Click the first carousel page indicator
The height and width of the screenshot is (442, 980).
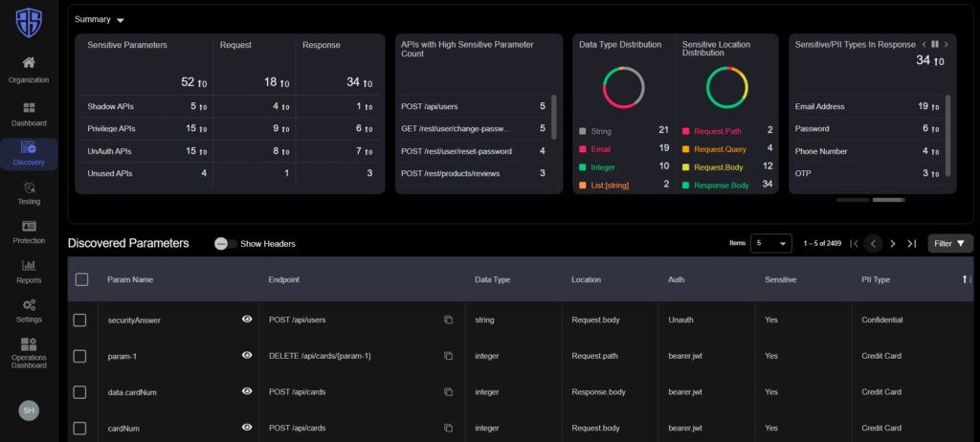(x=853, y=200)
